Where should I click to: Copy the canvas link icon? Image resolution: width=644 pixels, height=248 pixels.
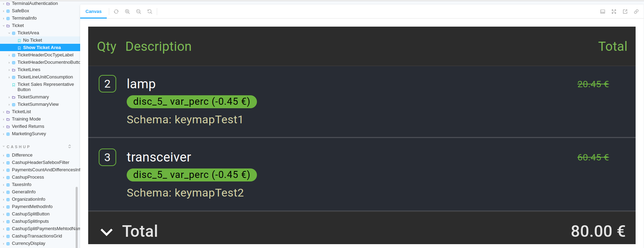tap(636, 12)
